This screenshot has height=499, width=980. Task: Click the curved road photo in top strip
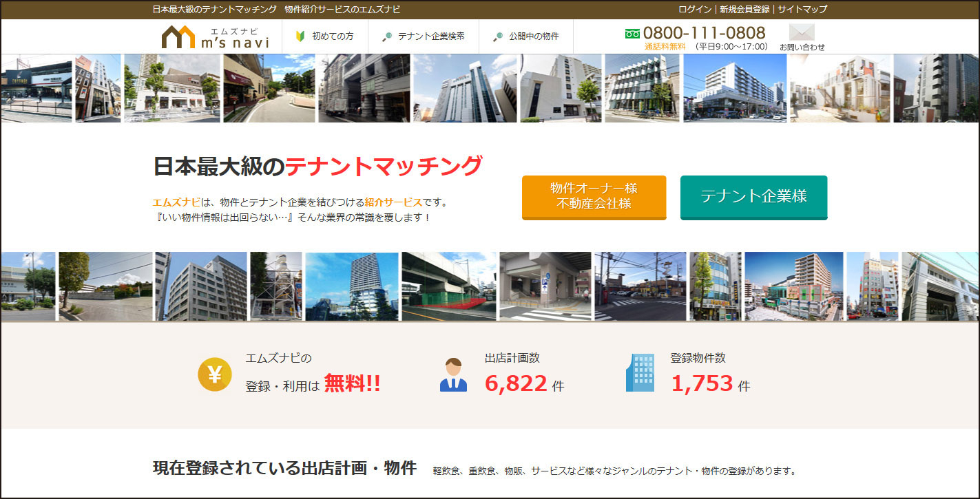(x=269, y=88)
